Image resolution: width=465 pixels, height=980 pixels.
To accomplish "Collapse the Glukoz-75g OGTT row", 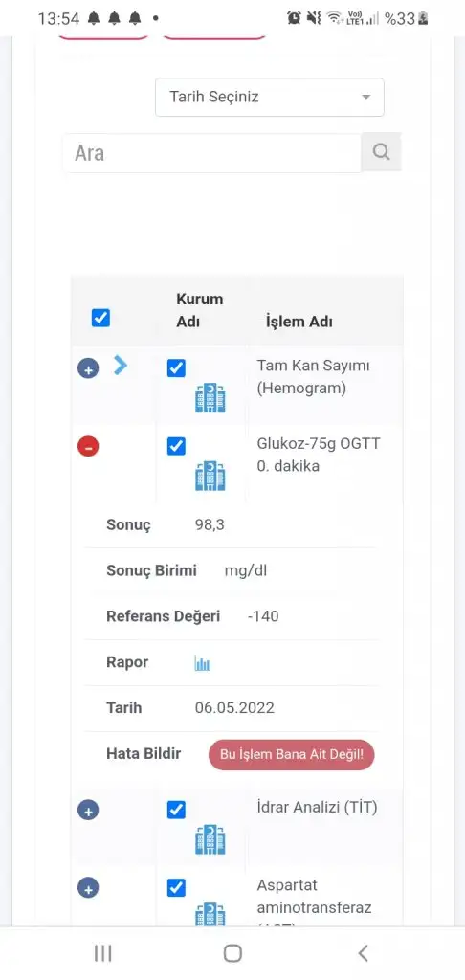I will pos(88,446).
